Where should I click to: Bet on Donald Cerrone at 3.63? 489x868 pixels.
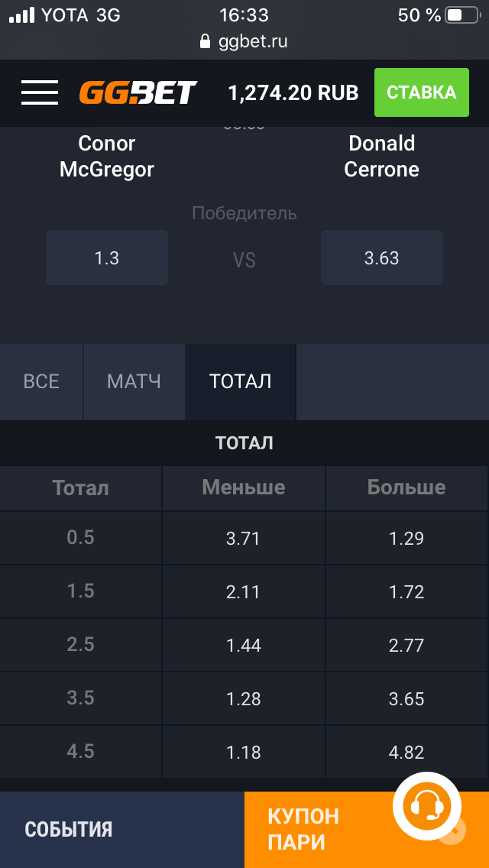[381, 258]
